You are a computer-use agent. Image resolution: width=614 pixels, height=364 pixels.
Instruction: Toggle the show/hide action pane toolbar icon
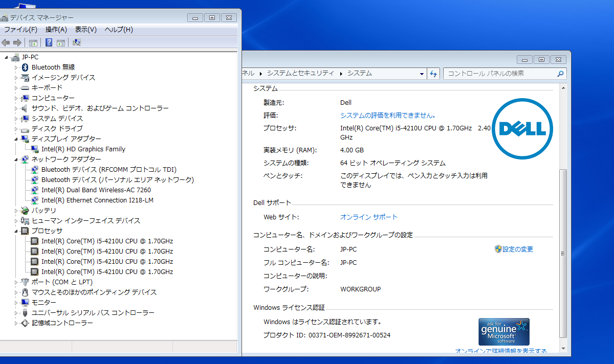61,42
